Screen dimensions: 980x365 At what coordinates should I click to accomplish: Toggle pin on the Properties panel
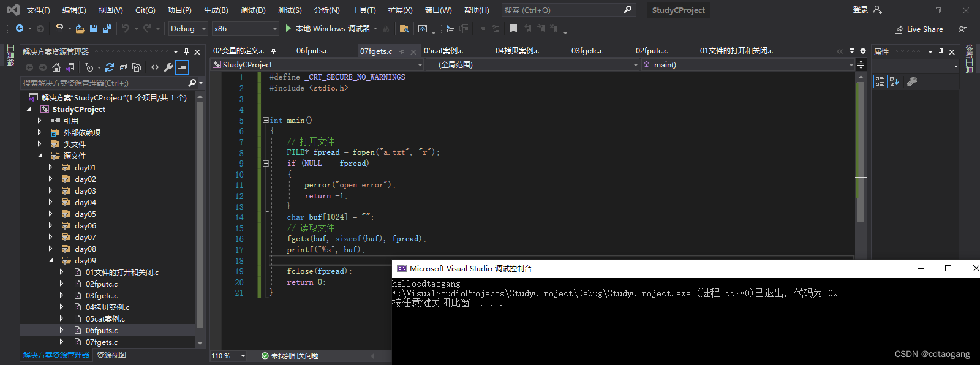(941, 51)
